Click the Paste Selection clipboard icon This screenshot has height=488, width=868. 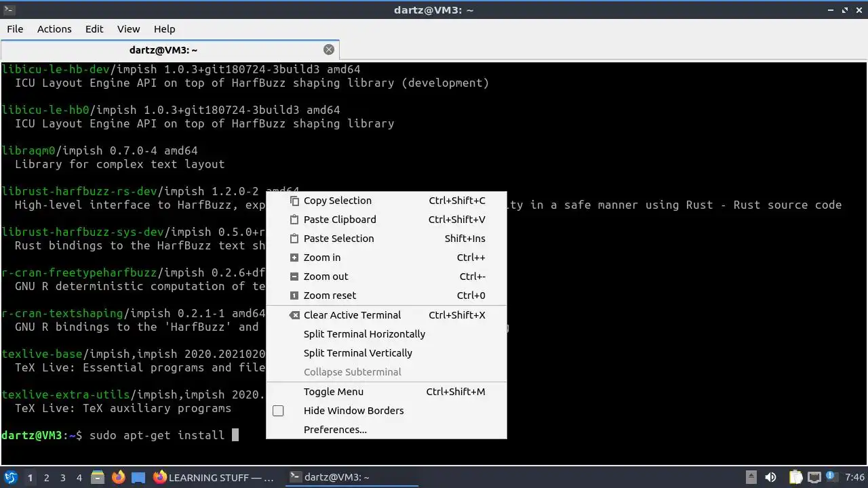pos(294,239)
